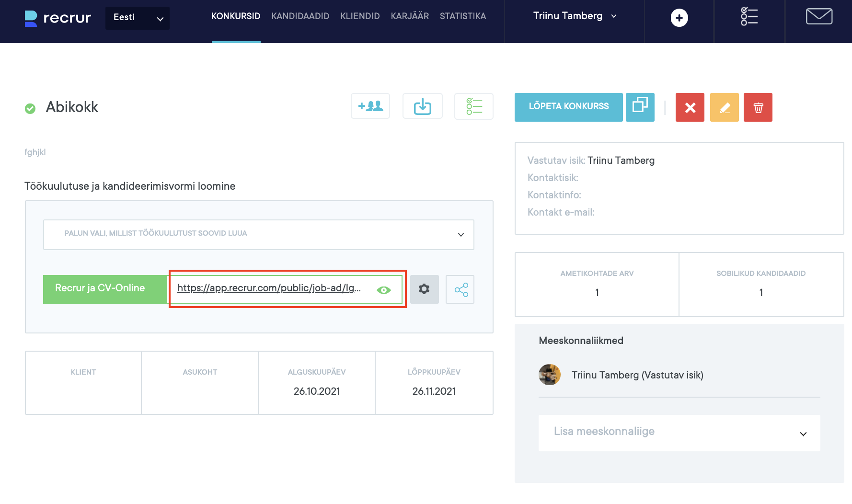Screen dimensions: 852x504
Task: Click the plus add button in header
Action: point(679,18)
